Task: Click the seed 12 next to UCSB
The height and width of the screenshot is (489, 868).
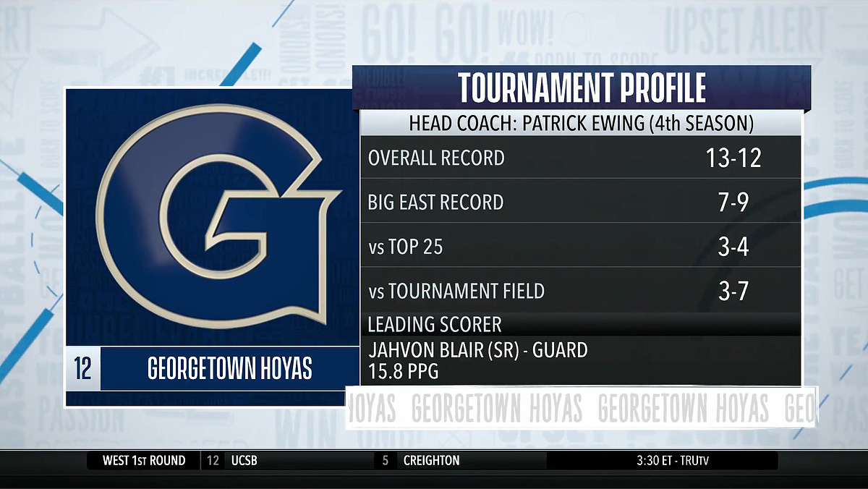Action: click(x=213, y=461)
